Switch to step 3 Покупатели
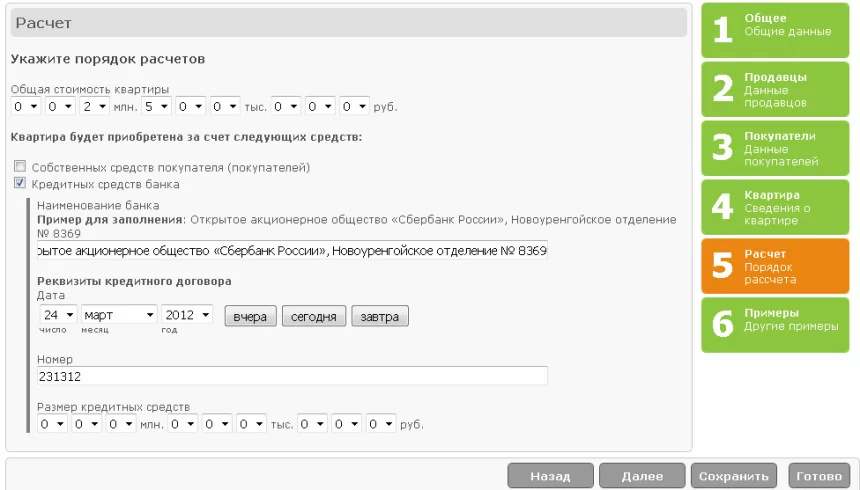Screen dimensions: 860x490 point(775,148)
